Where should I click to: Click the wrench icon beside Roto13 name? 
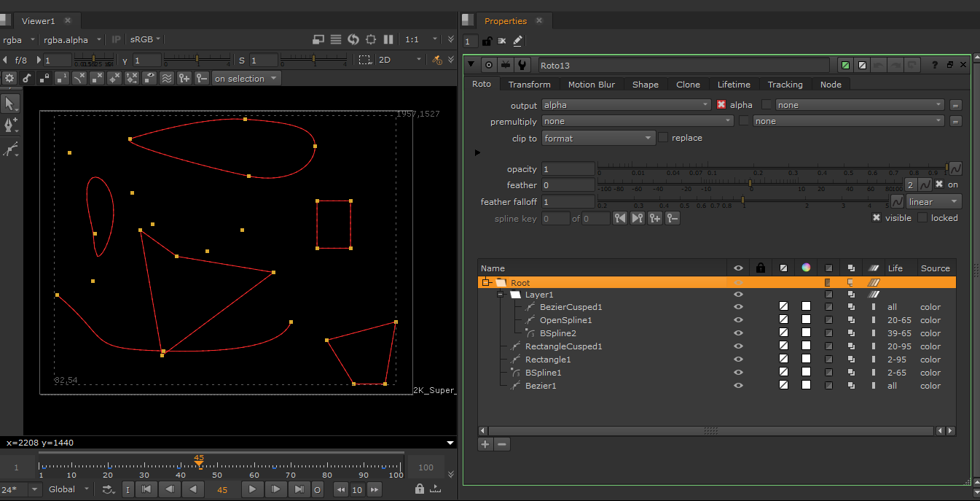522,65
